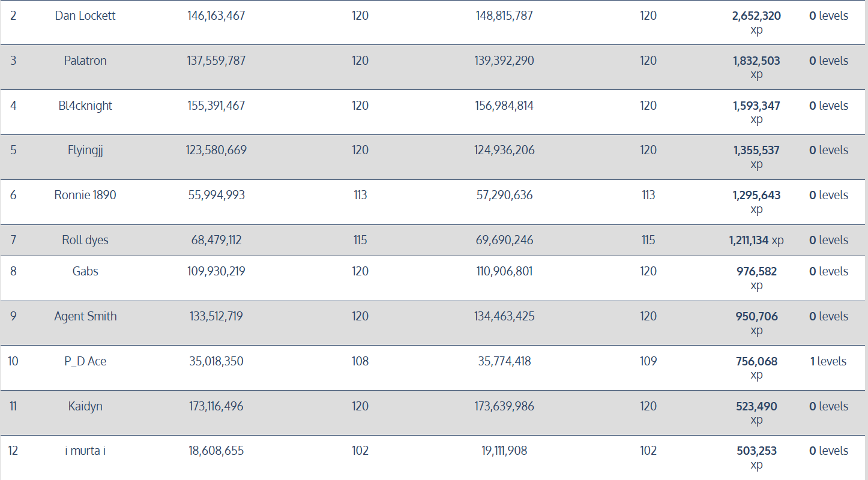
Task: Open Dan Lockett's player profile
Action: coord(85,16)
